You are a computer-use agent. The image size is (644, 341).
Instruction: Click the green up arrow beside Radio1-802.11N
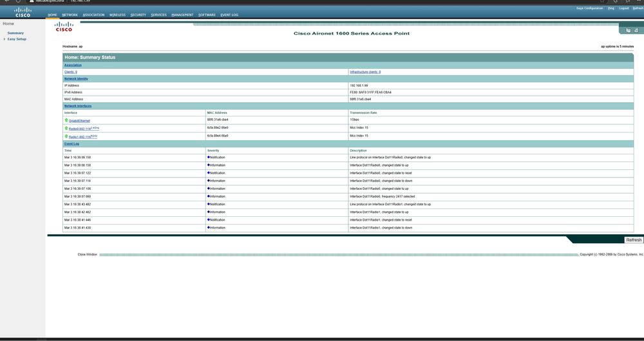pos(66,136)
